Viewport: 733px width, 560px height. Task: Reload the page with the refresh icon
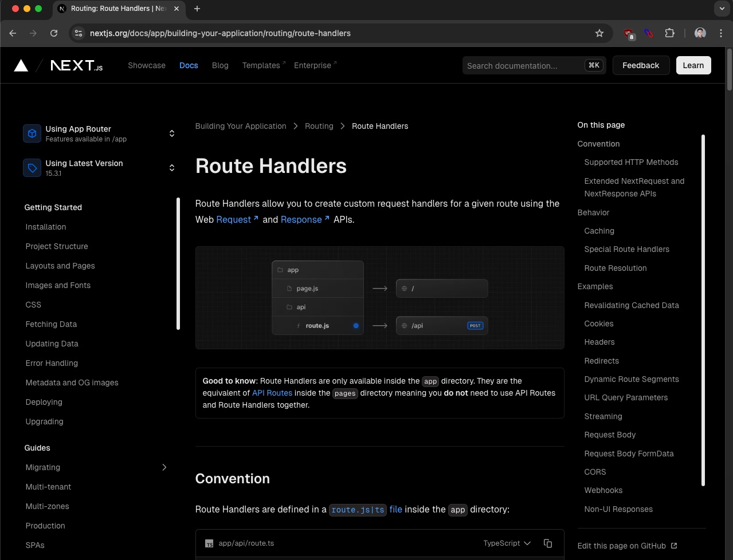pos(54,33)
